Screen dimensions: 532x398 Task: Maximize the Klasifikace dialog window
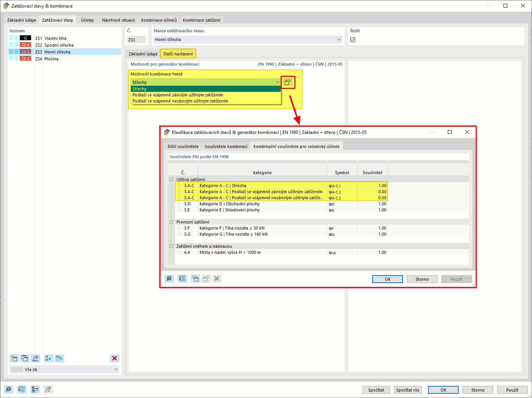point(450,132)
